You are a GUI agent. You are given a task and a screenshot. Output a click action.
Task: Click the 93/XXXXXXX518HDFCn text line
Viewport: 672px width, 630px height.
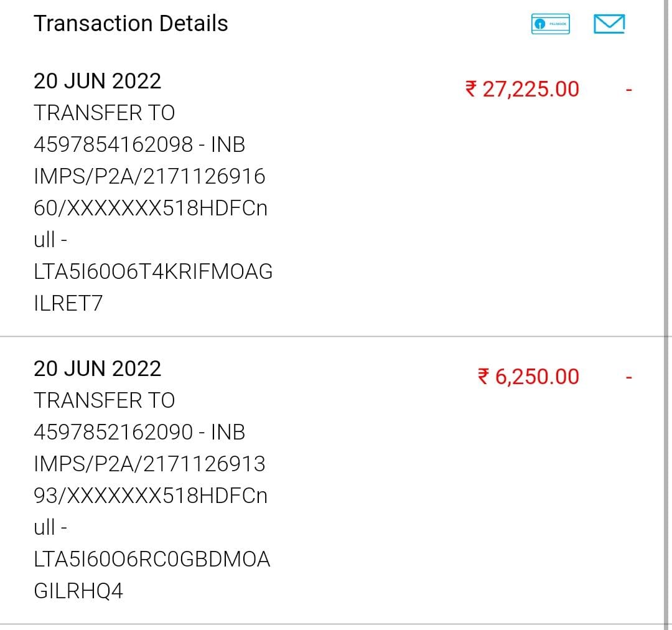click(x=151, y=496)
